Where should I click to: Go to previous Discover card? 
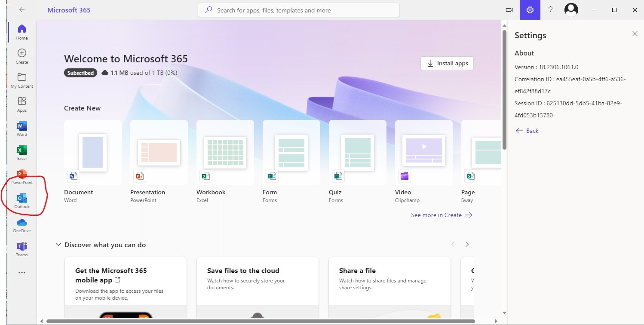pyautogui.click(x=453, y=244)
